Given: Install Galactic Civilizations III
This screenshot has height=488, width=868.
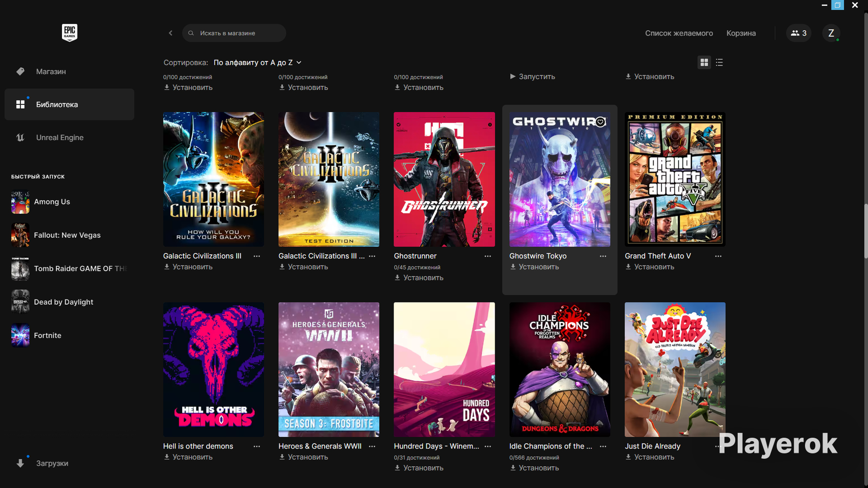Looking at the screenshot, I should [188, 267].
